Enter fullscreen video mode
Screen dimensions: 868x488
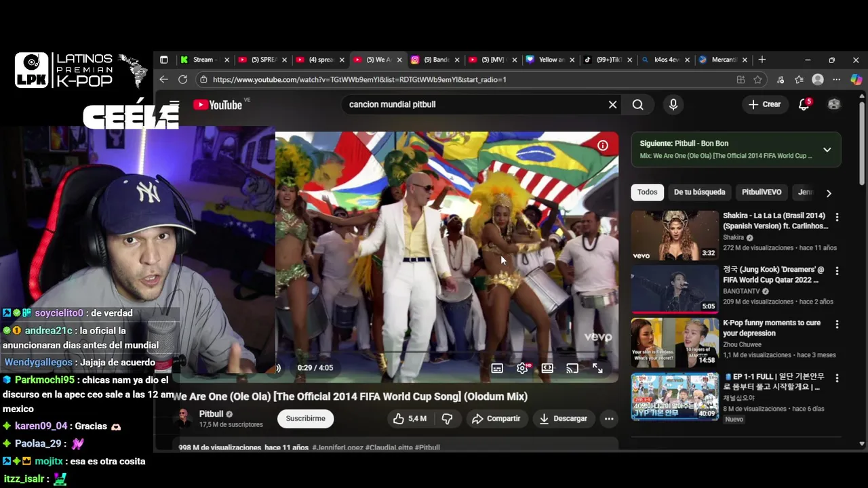point(597,368)
